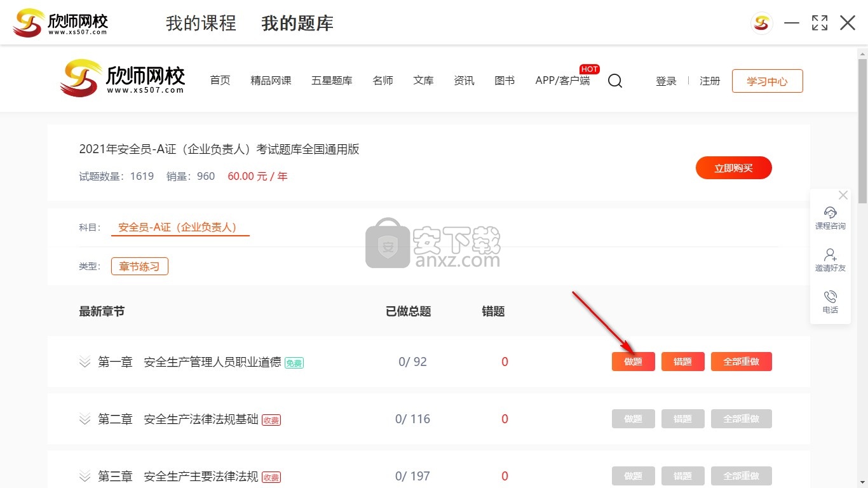Click 立即购买 button
Image resolution: width=868 pixels, height=488 pixels.
733,168
